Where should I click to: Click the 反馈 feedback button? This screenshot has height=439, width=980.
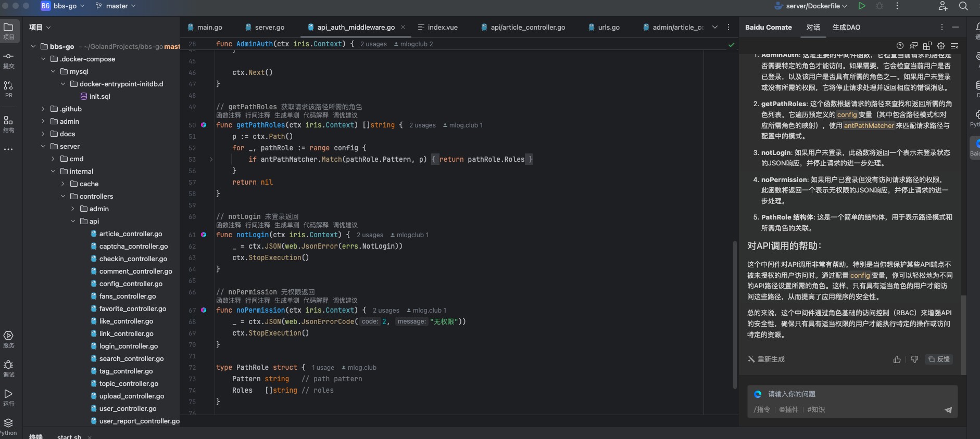click(939, 359)
